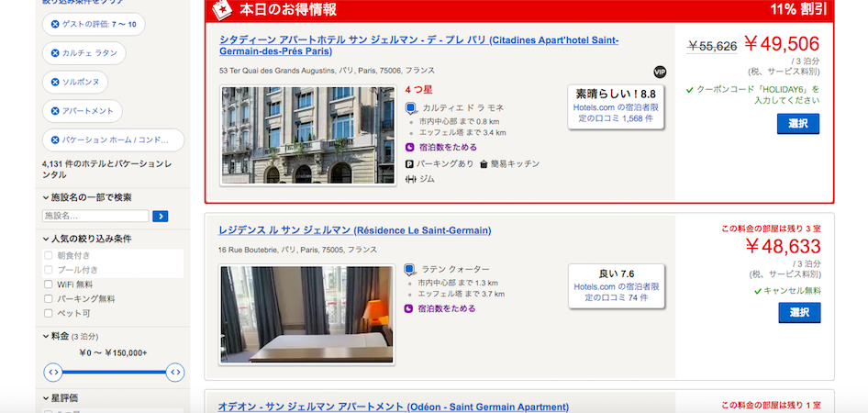Click the この料金の部屋は残り 3 室 notice
Screen dimensions: 868x413
click(x=771, y=229)
